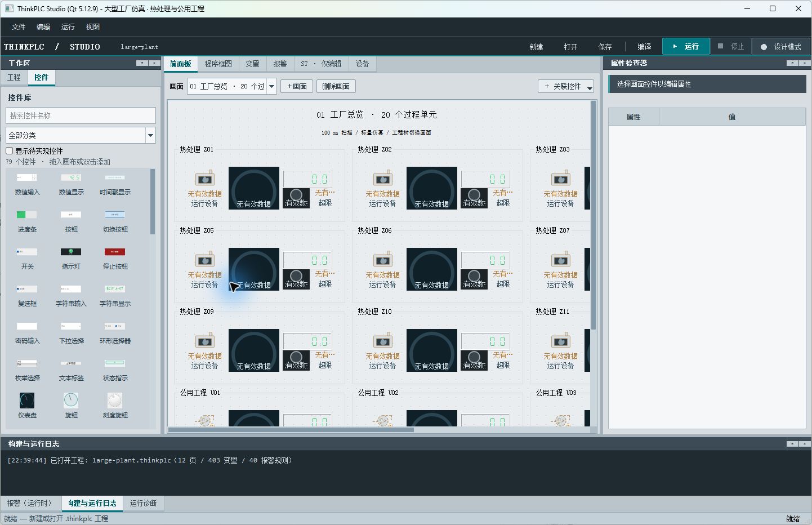The image size is (812, 525).
Task: Choose the 字符串输入 widget
Action: click(x=71, y=296)
